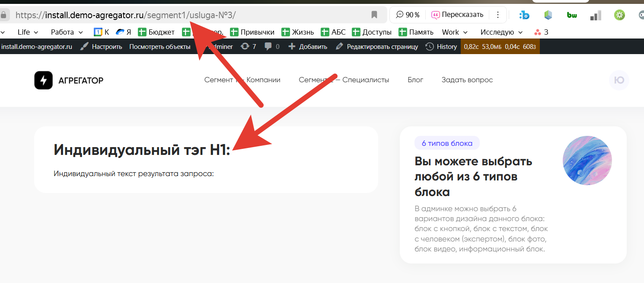
Task: Click the round gradient image thumbnail
Action: click(x=587, y=161)
